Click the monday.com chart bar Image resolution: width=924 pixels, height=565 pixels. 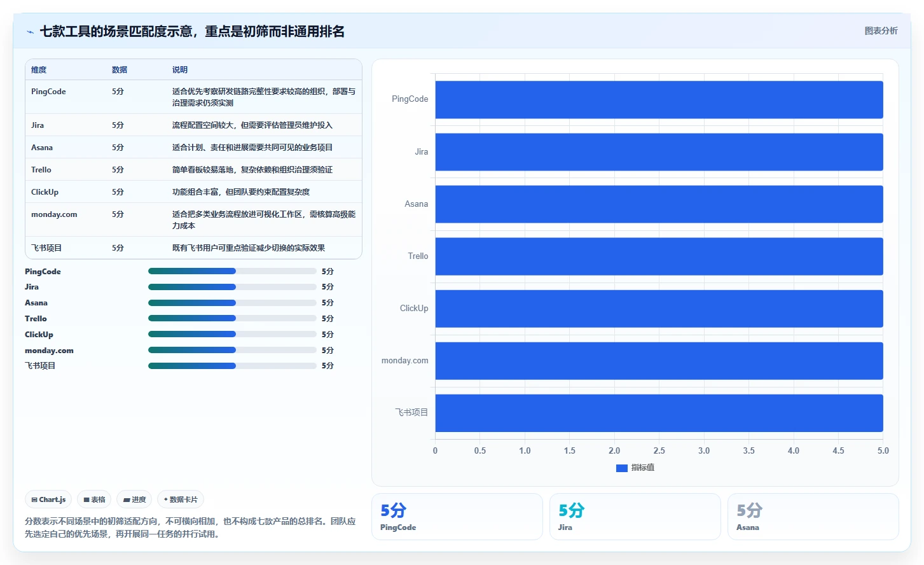[659, 361]
